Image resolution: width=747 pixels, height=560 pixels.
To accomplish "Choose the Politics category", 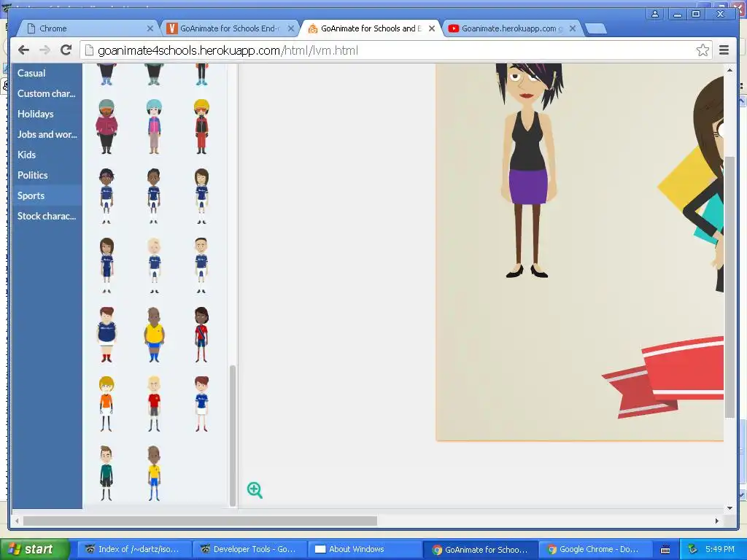I will click(47, 175).
